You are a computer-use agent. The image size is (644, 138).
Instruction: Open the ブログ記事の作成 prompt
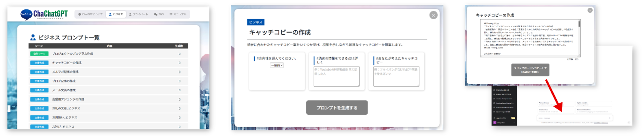coord(108,81)
